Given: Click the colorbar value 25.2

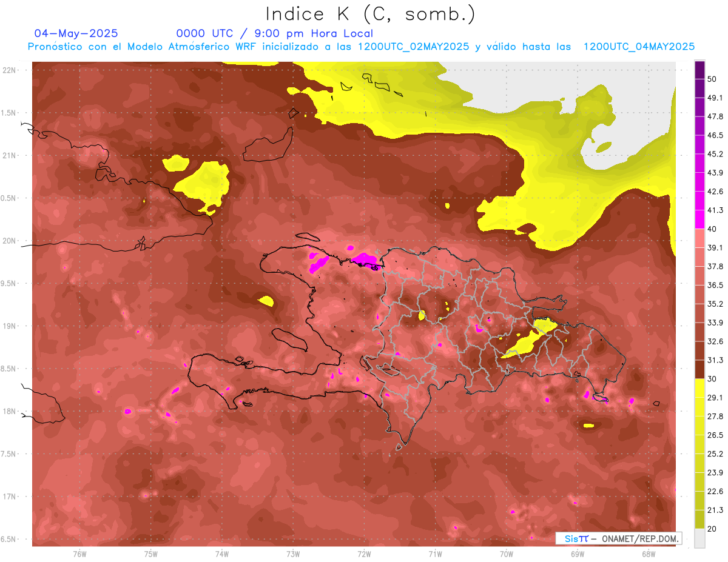Looking at the screenshot, I should pyautogui.click(x=715, y=453).
